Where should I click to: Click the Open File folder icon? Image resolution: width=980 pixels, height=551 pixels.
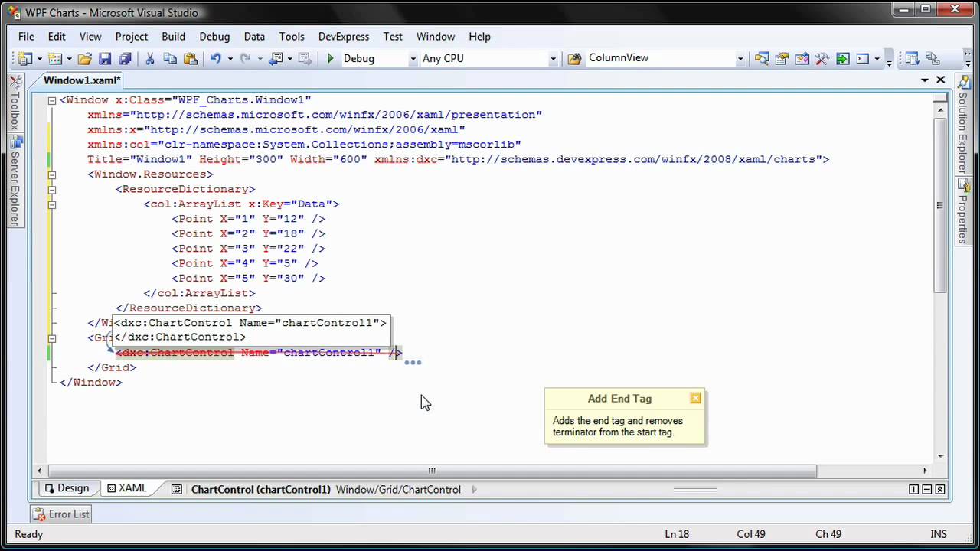pos(85,58)
